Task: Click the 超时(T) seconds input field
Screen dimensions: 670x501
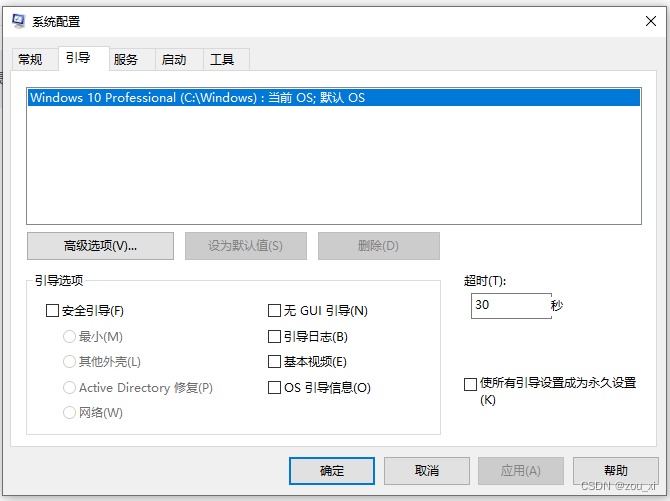Action: click(x=511, y=306)
